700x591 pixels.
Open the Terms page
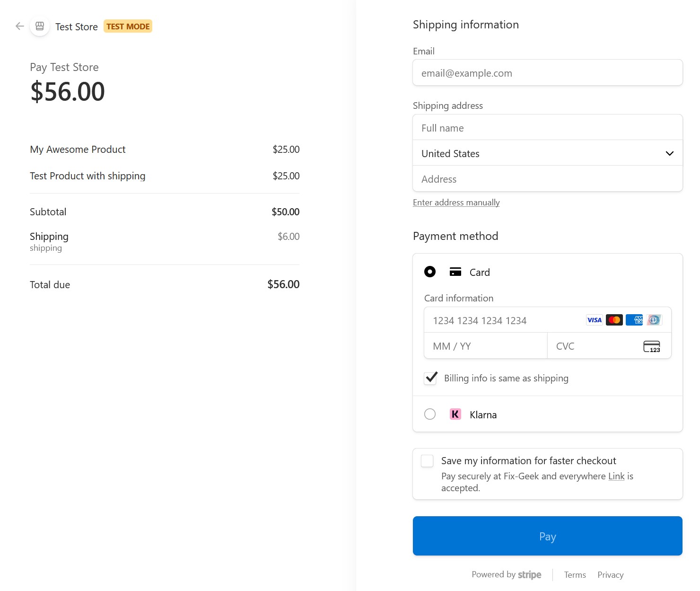click(x=575, y=574)
